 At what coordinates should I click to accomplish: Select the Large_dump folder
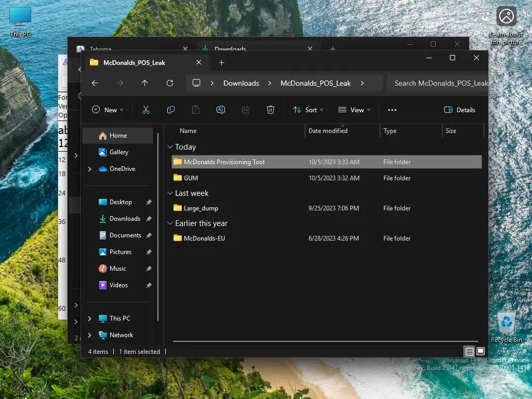(x=327, y=208)
